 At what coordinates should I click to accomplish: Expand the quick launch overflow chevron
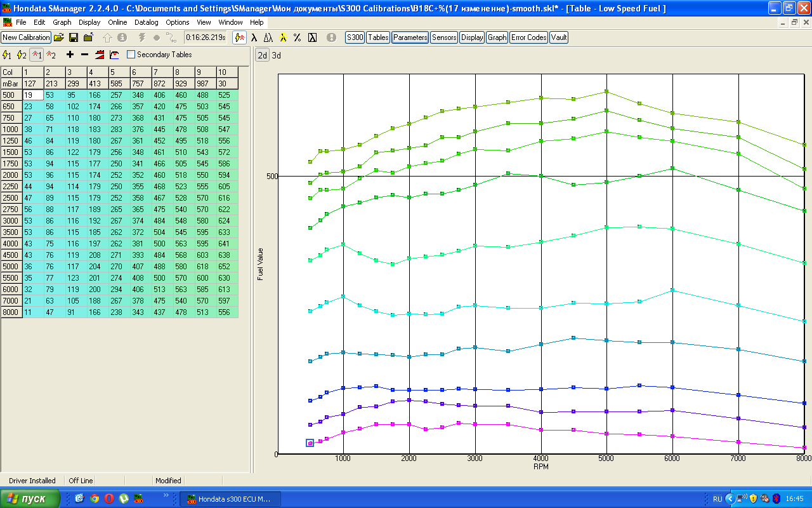[166, 495]
